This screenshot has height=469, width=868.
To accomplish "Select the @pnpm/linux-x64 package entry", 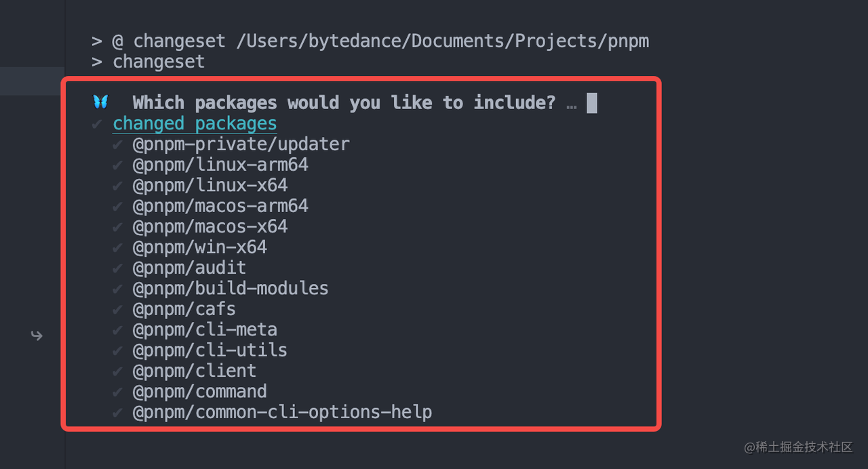I will [x=210, y=185].
